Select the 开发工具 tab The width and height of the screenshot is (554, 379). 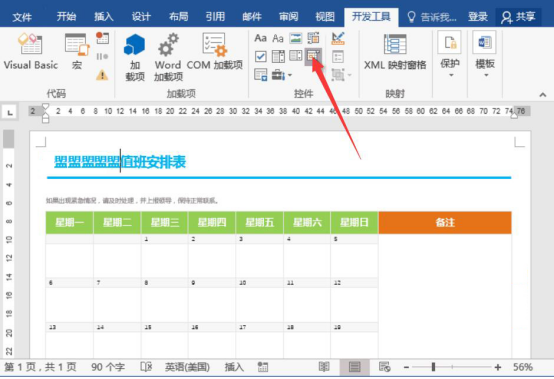371,17
